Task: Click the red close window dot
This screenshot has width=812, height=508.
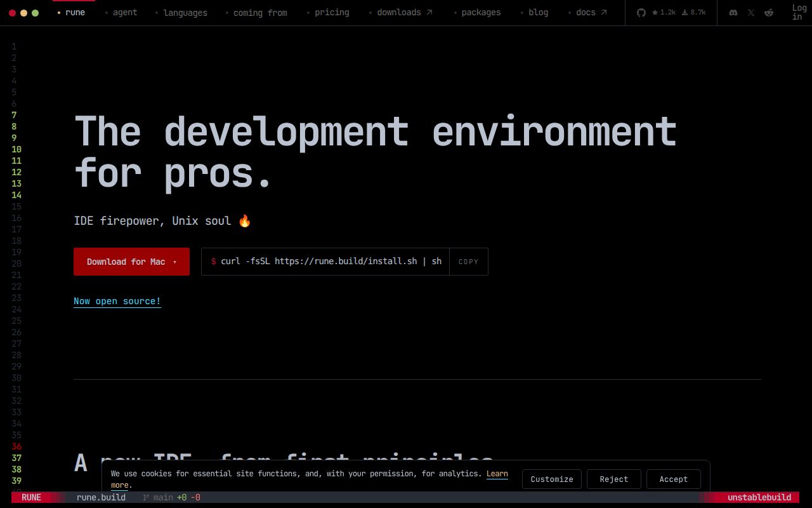Action: (x=12, y=13)
